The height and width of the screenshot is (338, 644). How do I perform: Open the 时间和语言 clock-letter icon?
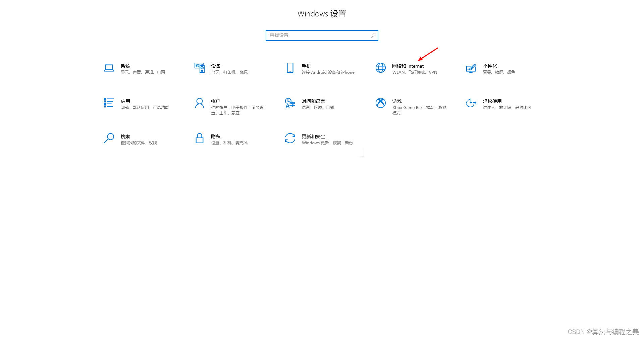point(290,103)
